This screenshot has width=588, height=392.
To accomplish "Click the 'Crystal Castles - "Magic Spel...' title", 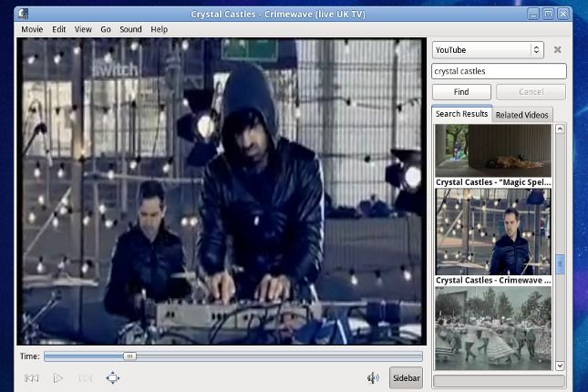I will pos(493,182).
